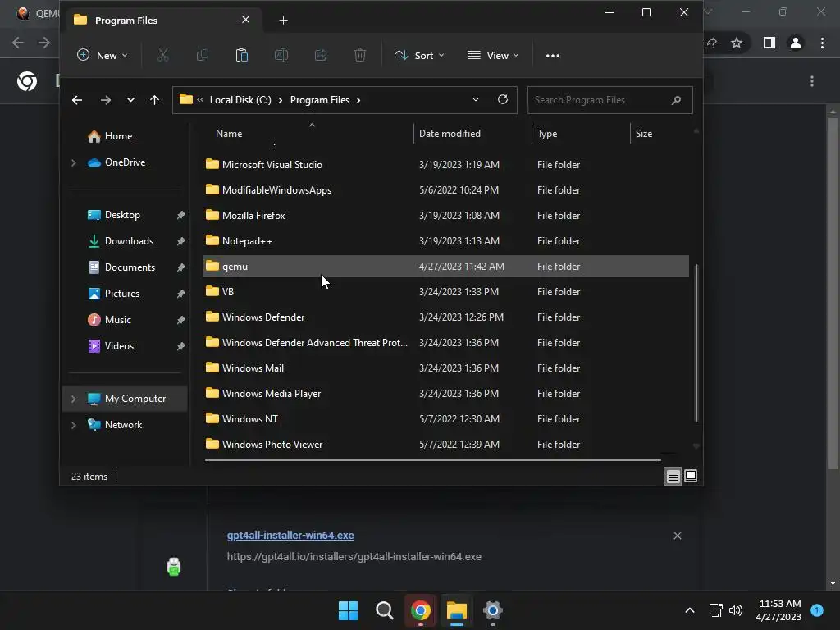Viewport: 840px width, 630px height.
Task: Open recent locations chevron
Action: tap(130, 100)
